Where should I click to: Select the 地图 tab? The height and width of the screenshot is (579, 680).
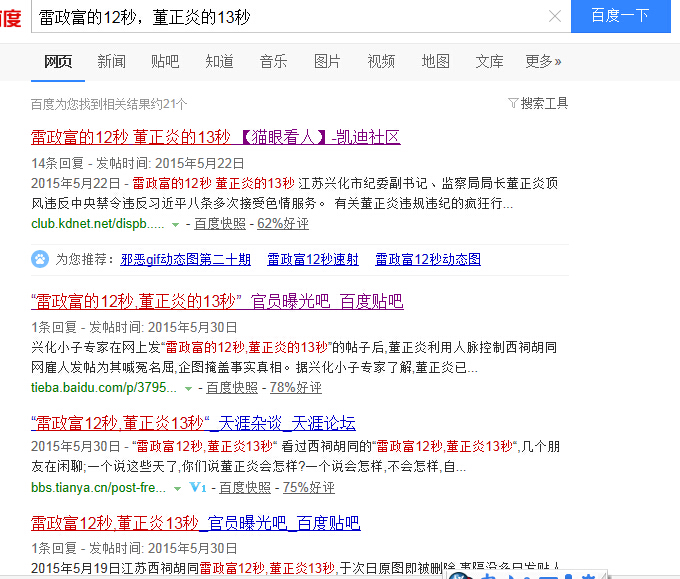(435, 62)
